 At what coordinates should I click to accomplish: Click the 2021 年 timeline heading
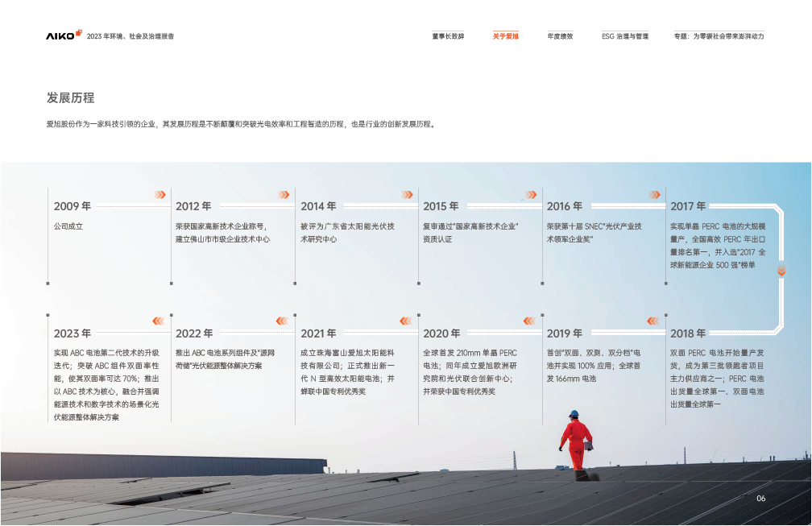pos(318,333)
